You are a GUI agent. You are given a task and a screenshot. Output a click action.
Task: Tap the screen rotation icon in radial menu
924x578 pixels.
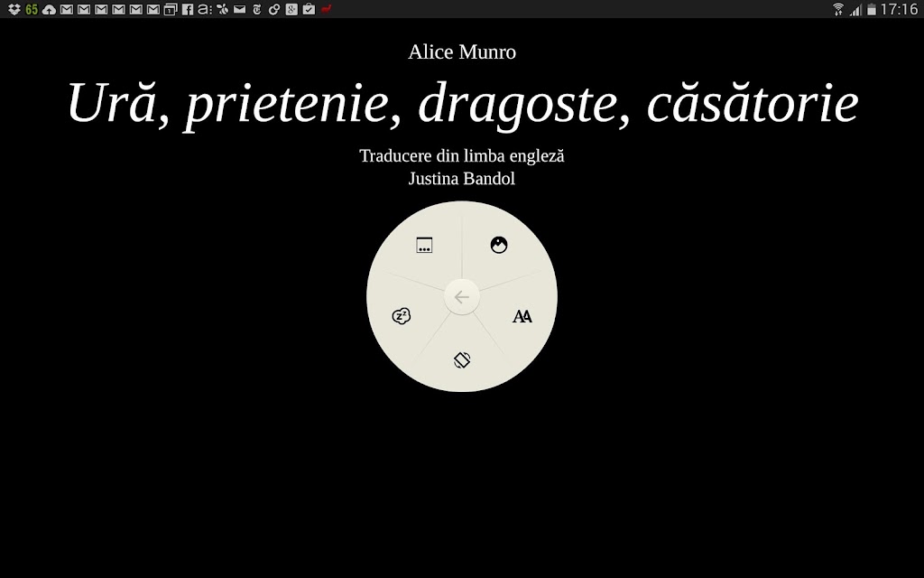coord(462,359)
